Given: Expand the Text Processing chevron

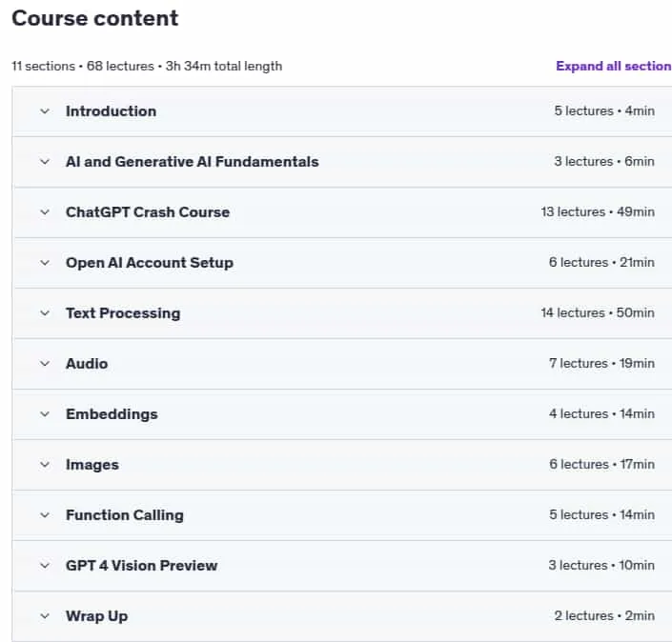Looking at the screenshot, I should pyautogui.click(x=45, y=313).
